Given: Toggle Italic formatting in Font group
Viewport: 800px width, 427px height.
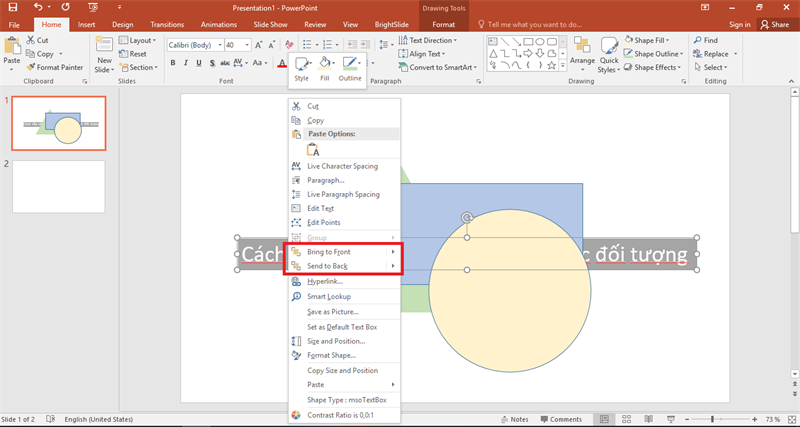Looking at the screenshot, I should click(x=186, y=63).
